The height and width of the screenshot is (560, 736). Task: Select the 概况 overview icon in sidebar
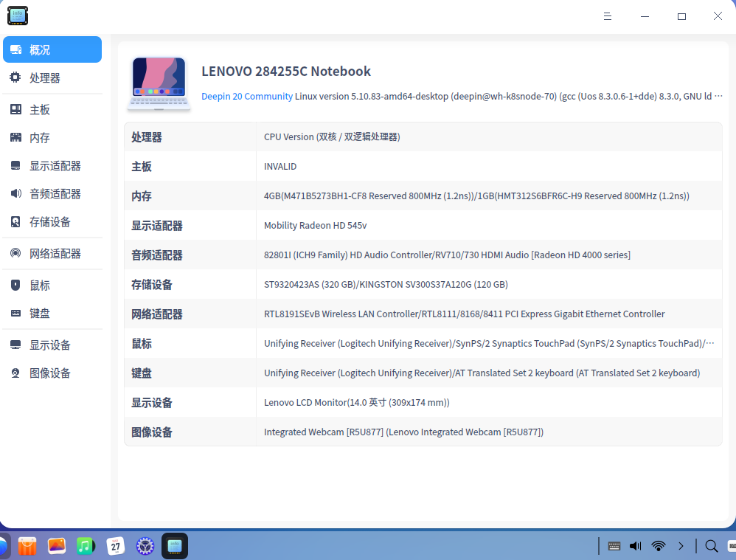(15, 49)
